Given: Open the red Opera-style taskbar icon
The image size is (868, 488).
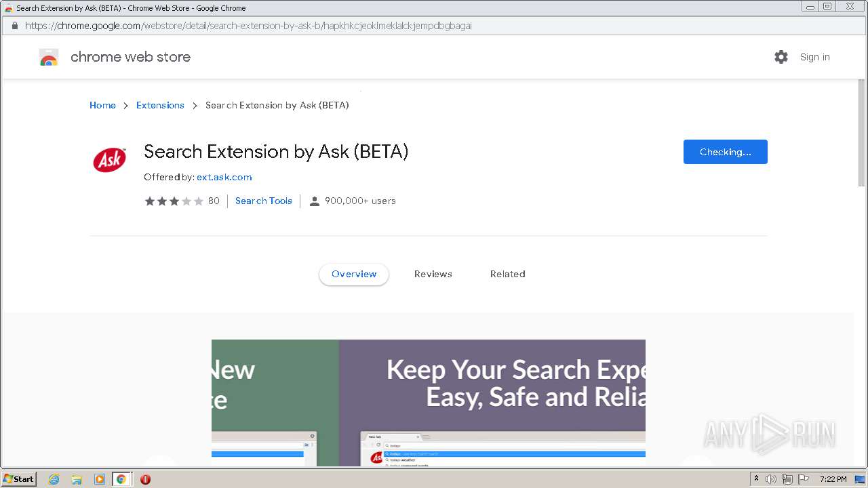Looking at the screenshot, I should (145, 479).
